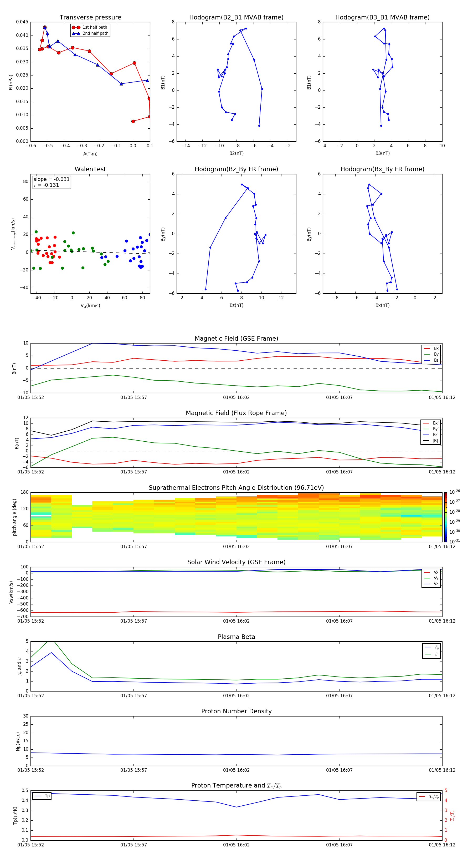Click the 'Plasma Beta' title

click(236, 637)
